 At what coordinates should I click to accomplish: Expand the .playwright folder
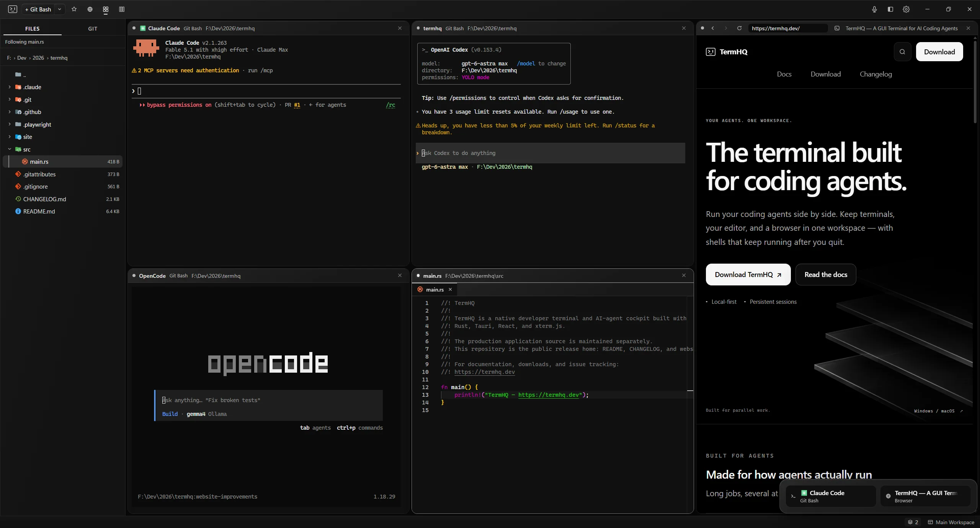pyautogui.click(x=10, y=124)
